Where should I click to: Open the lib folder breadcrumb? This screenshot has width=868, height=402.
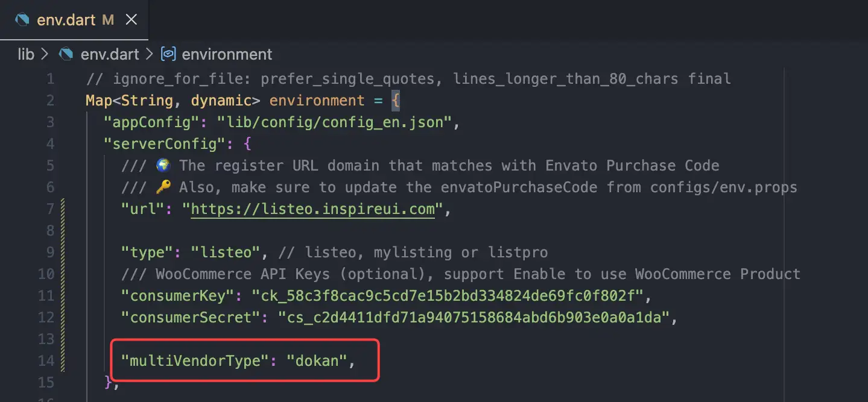pos(26,54)
